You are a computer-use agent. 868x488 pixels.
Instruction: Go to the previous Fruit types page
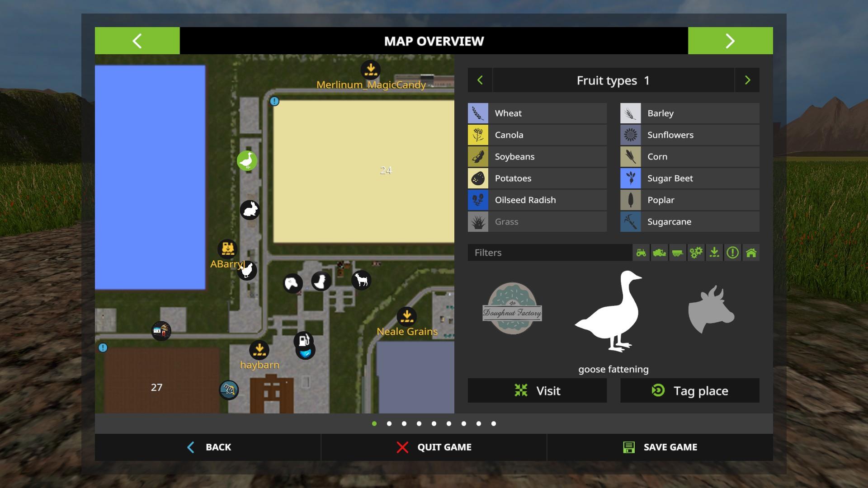point(480,80)
